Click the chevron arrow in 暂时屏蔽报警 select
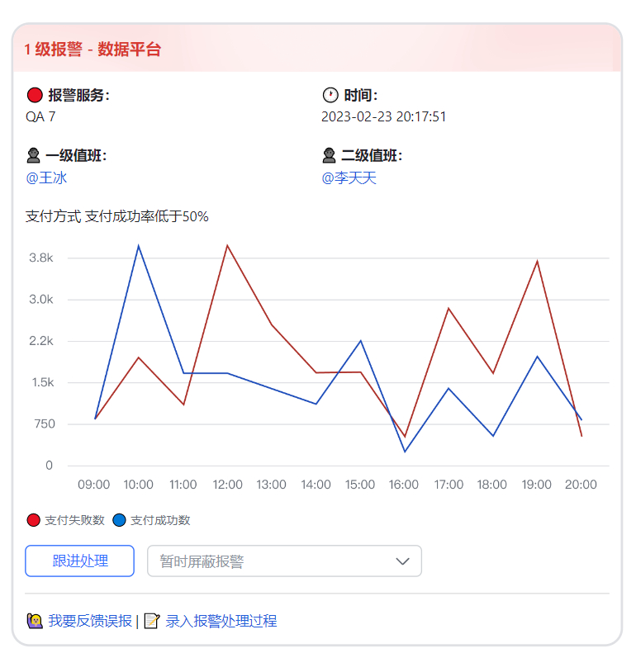The width and height of the screenshot is (636, 672). 403,561
